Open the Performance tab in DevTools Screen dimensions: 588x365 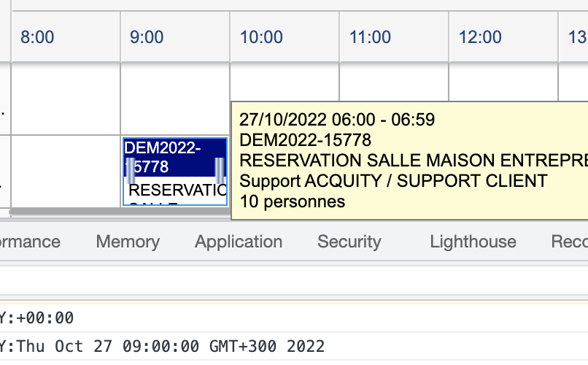[29, 242]
